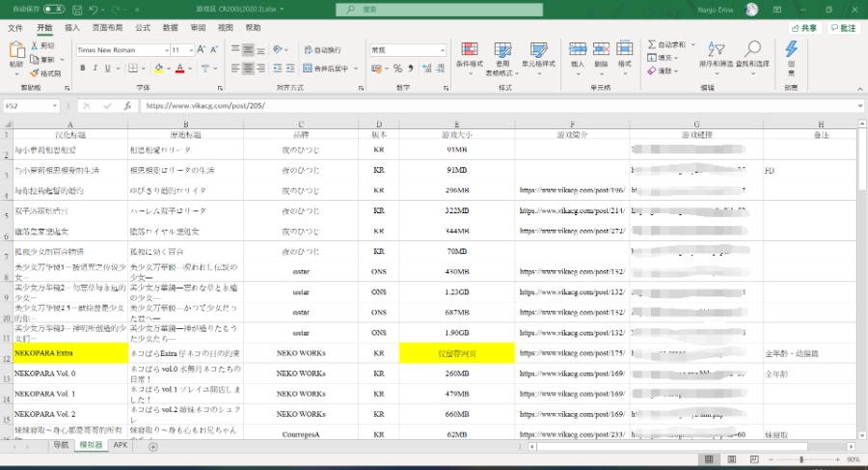Click Merge and Center (合并后居中)
This screenshot has width=868, height=470.
326,69
